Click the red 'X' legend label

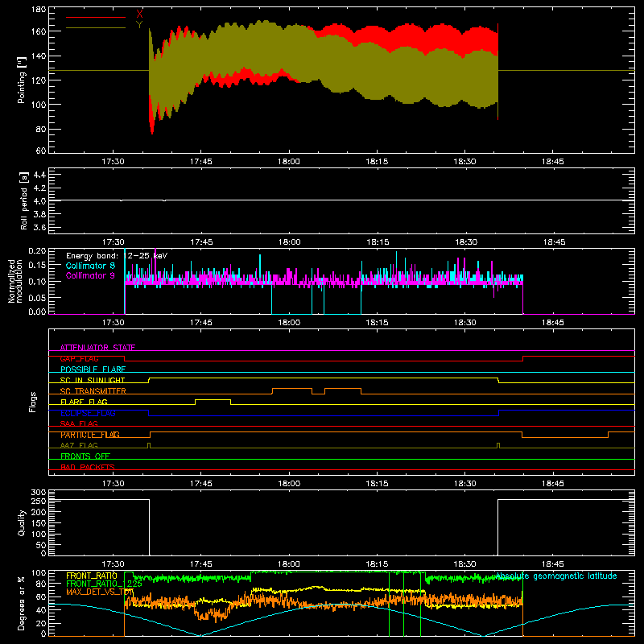139,14
